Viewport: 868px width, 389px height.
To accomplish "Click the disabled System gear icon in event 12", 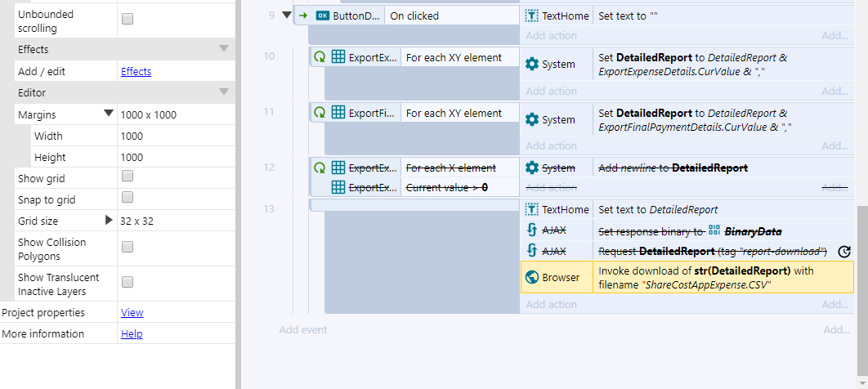I will [x=531, y=168].
